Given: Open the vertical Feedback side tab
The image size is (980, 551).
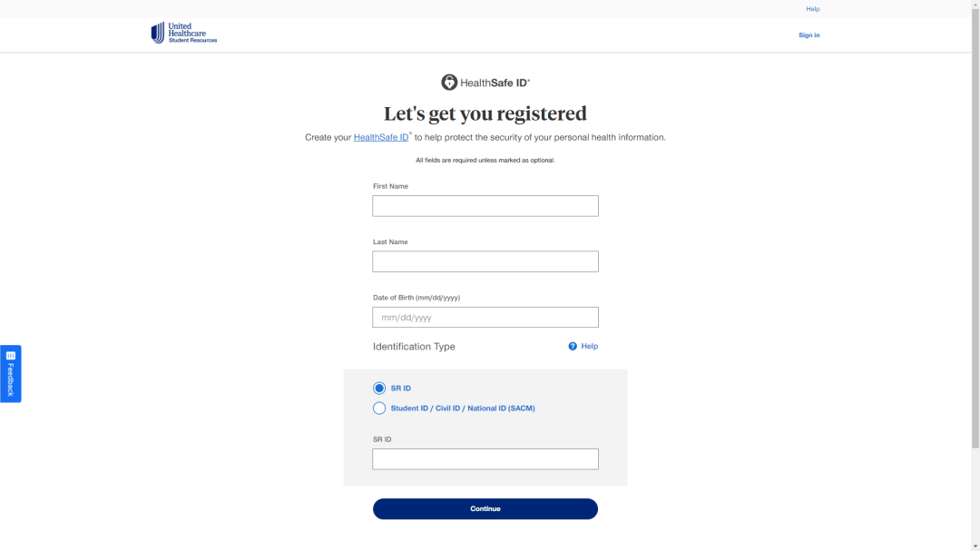Looking at the screenshot, I should (11, 379).
